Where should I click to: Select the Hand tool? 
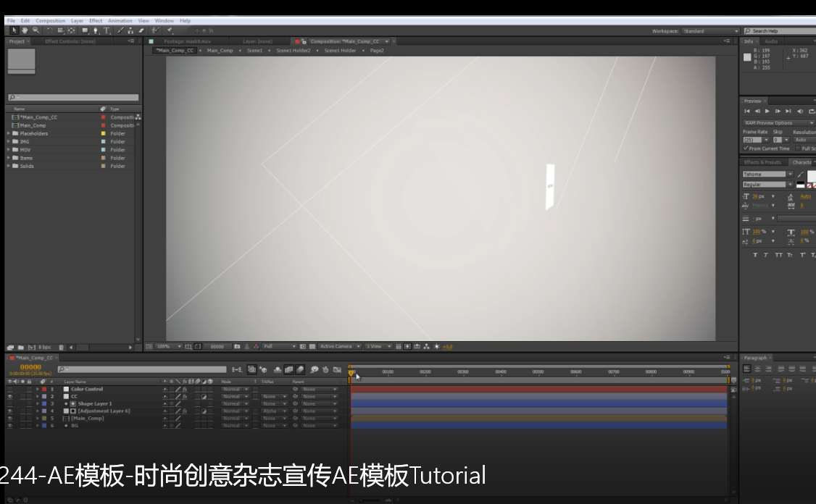point(25,30)
